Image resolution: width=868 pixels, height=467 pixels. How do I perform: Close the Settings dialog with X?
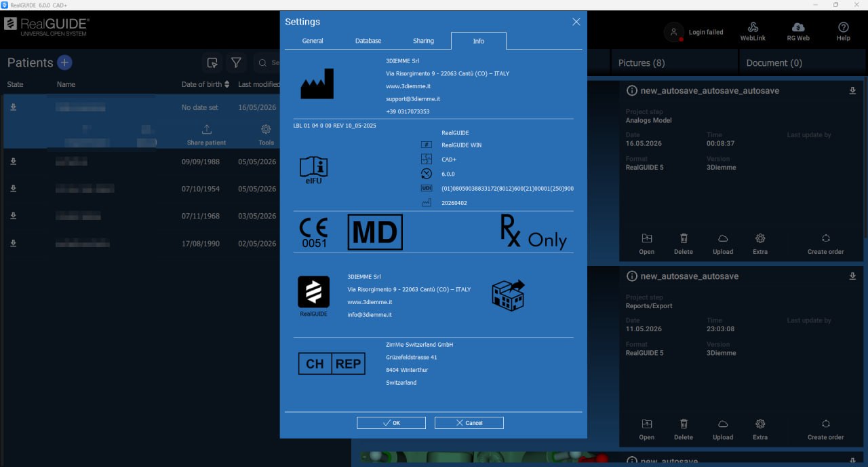[x=576, y=22]
